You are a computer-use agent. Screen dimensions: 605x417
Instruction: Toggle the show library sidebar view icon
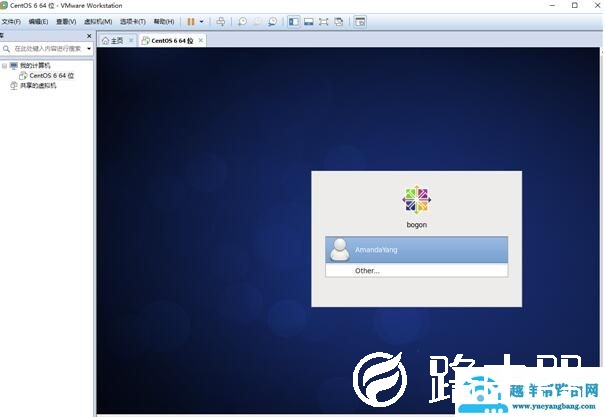[x=293, y=21]
